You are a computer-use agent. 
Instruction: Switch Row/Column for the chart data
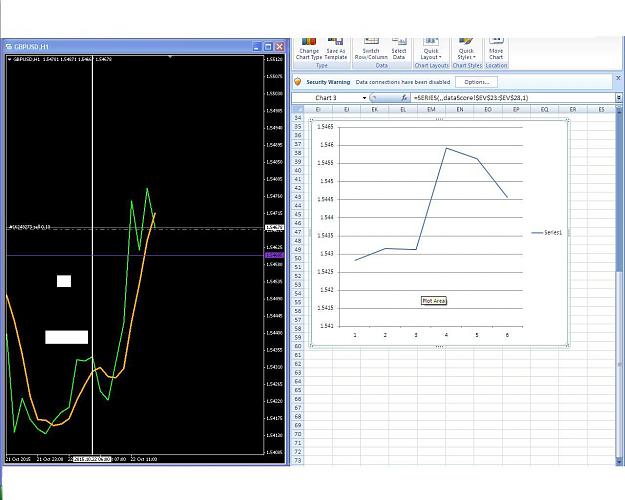(x=371, y=49)
